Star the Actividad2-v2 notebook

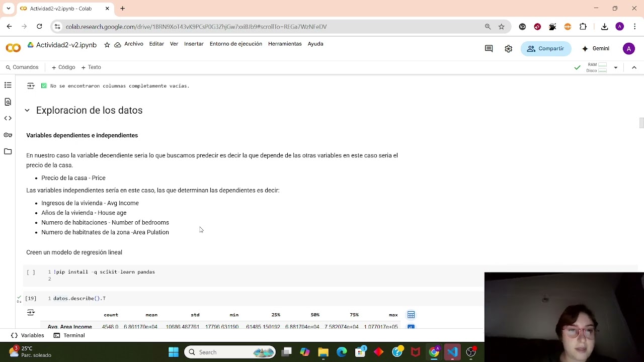[x=107, y=45]
